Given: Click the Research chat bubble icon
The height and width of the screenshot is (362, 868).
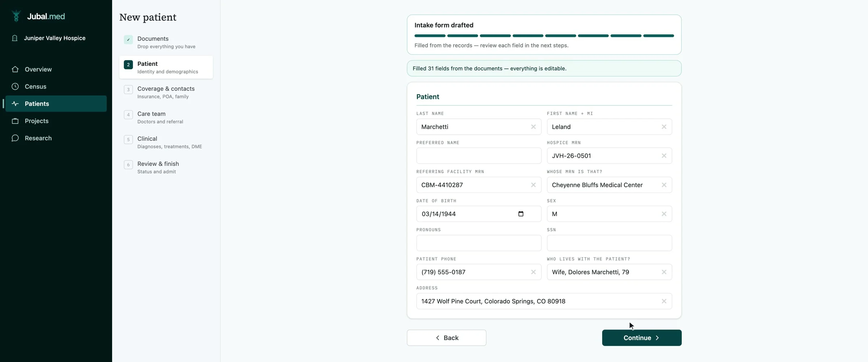Looking at the screenshot, I should tap(15, 138).
